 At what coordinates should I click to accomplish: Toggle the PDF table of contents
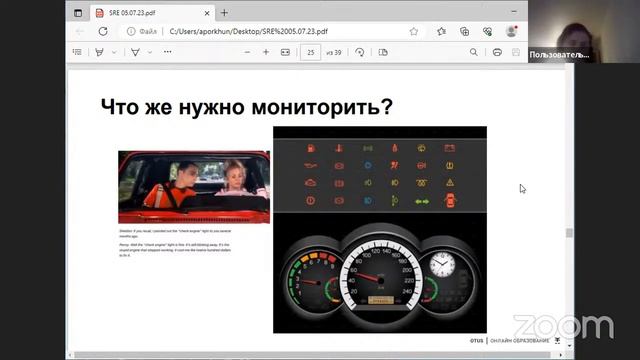(x=77, y=52)
